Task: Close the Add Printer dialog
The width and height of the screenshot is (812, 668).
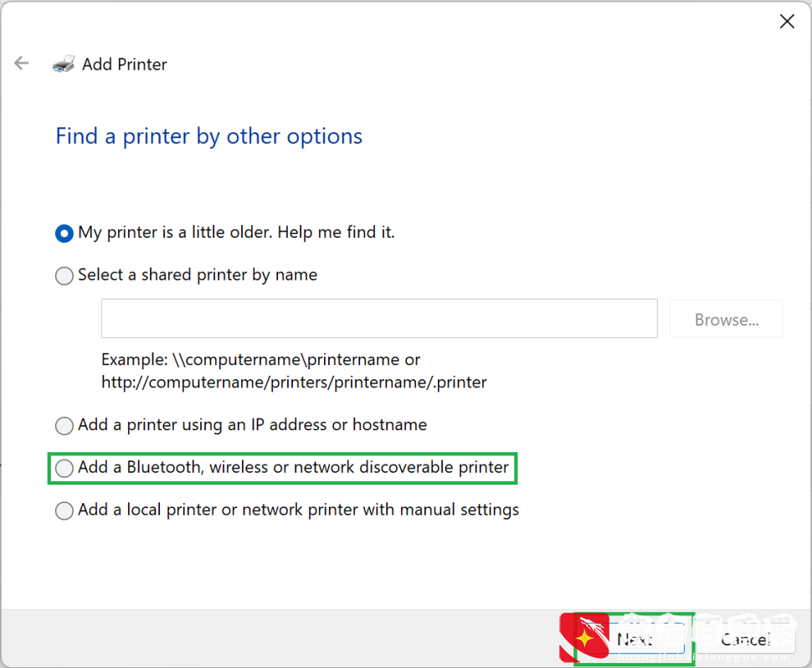Action: coord(787,21)
